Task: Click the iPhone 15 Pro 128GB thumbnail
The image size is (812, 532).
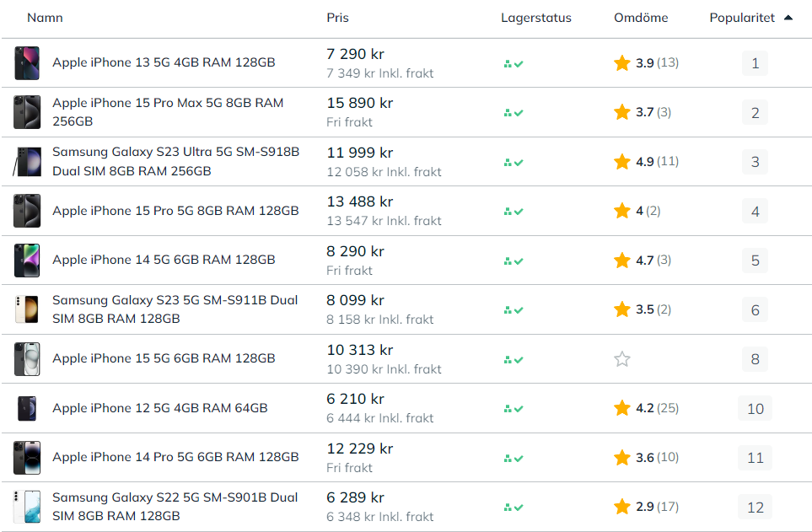Action: coord(27,211)
